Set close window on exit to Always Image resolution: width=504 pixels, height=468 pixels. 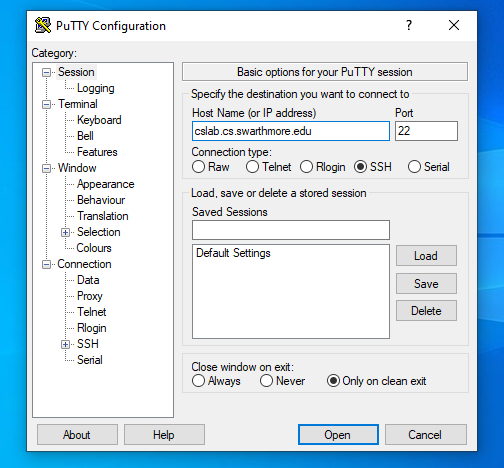coord(198,381)
